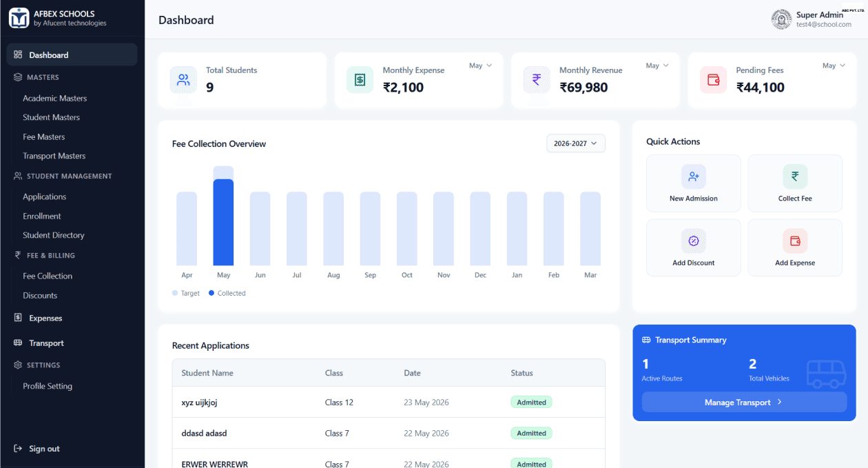Screen dimensions: 868x468
Task: Click the Transport sidebar bus icon
Action: pos(18,343)
